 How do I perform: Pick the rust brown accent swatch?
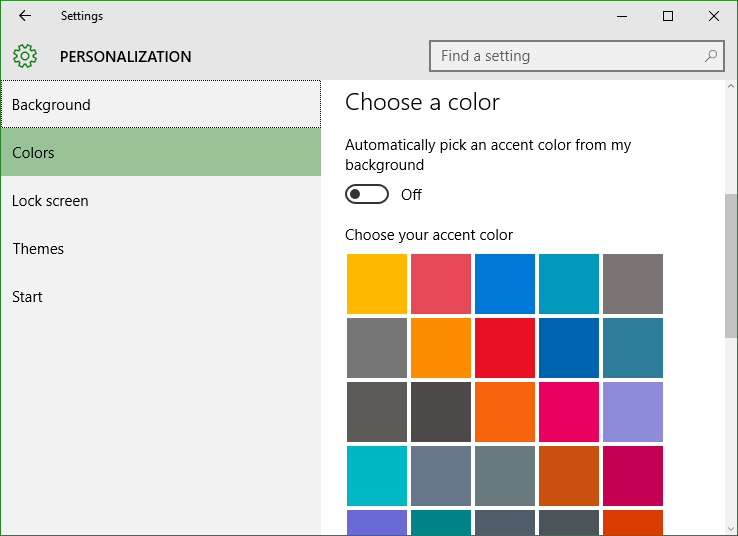click(x=569, y=476)
